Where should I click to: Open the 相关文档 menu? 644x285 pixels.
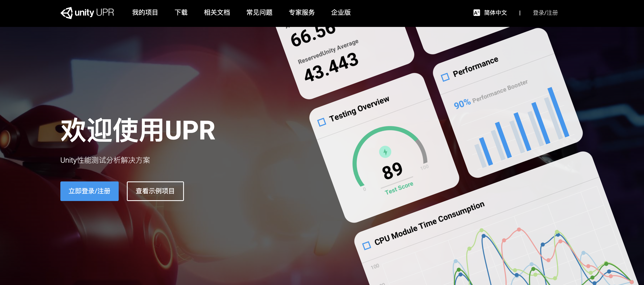click(217, 12)
